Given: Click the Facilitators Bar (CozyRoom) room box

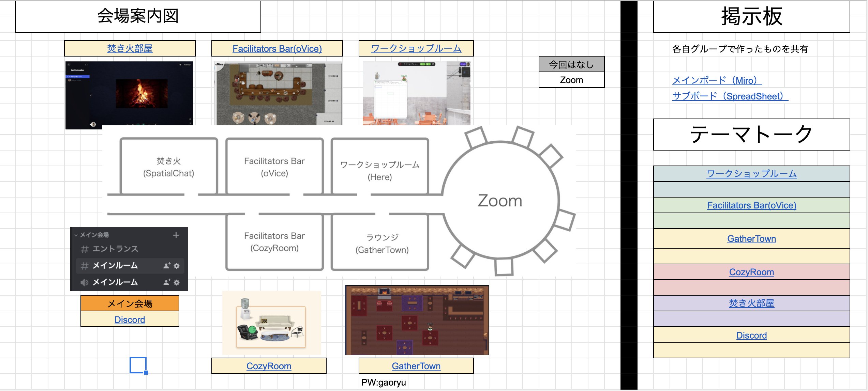Looking at the screenshot, I should [x=274, y=242].
